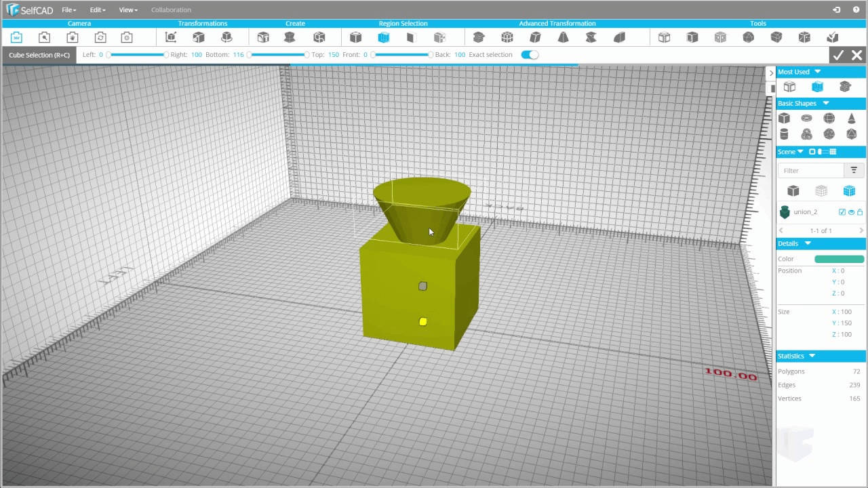Click the Collaboration menu item
Viewport: 868px width, 488px height.
[171, 9]
